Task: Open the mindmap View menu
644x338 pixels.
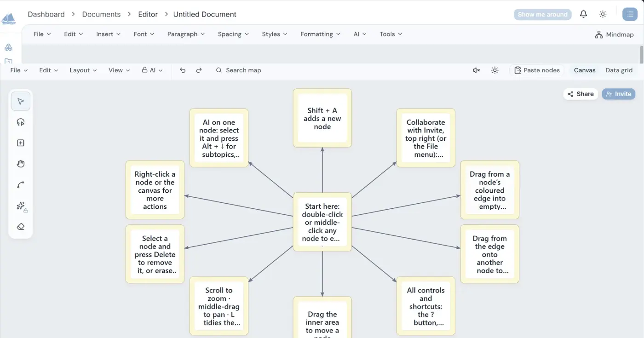Action: (119, 70)
